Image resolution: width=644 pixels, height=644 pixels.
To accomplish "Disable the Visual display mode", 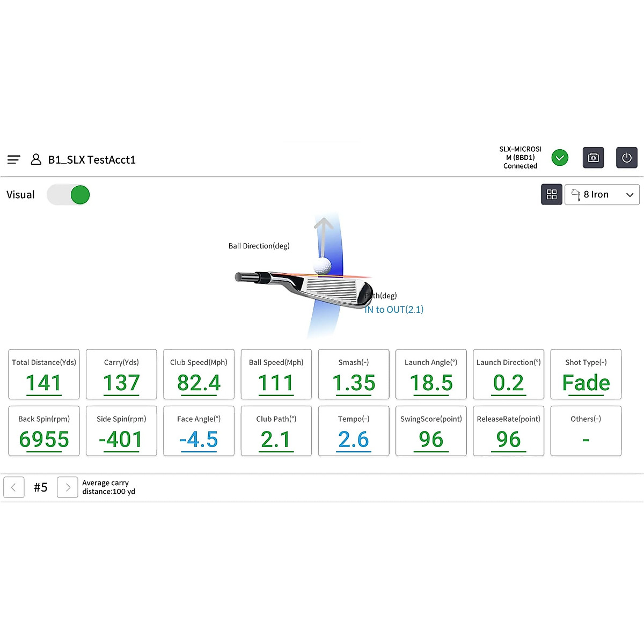I will [68, 195].
